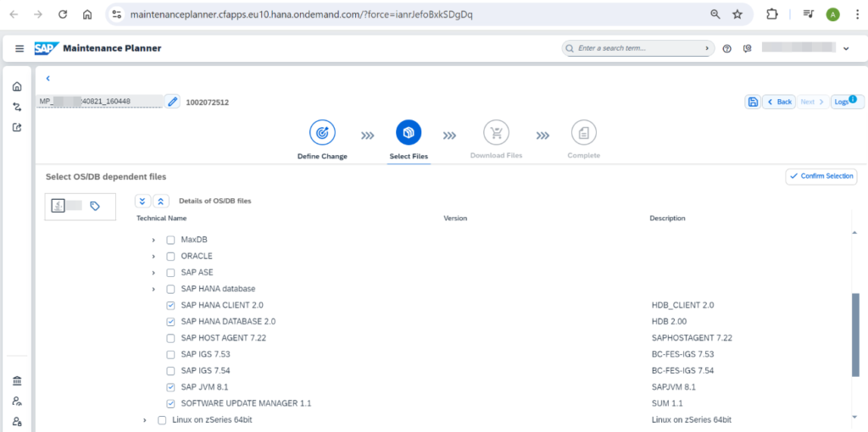Viewport: 868px width, 432px height.
Task: Open browser extensions puzzle icon
Action: (771, 15)
